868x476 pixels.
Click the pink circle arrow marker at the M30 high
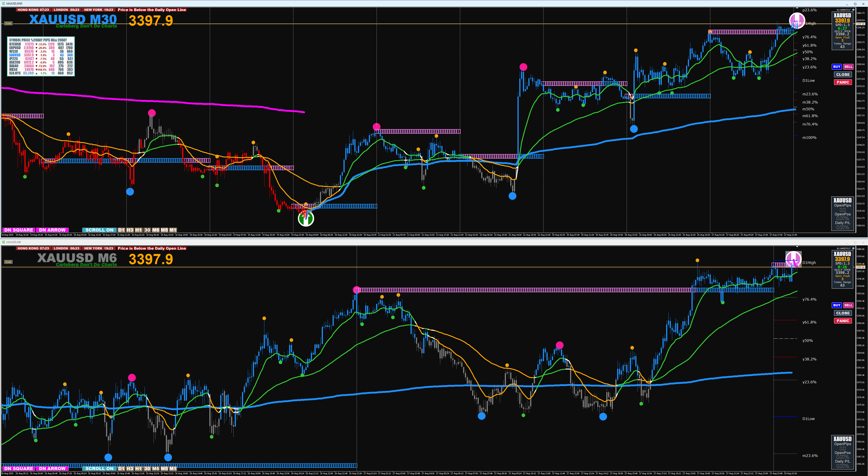(797, 20)
